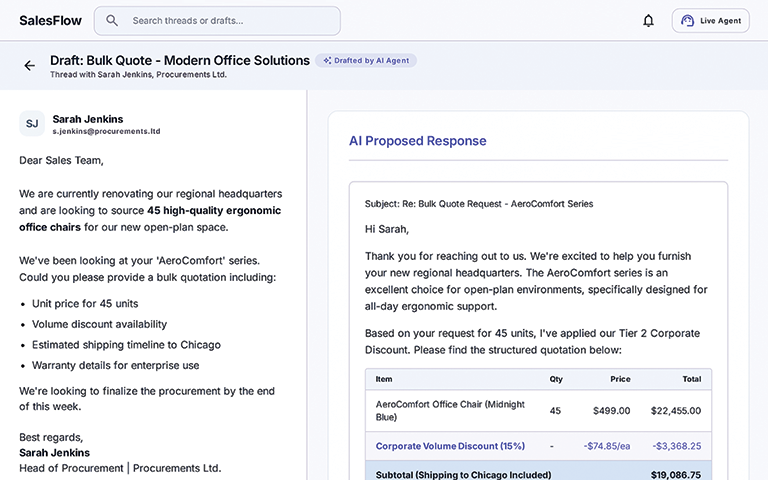Click the Price column header
The height and width of the screenshot is (480, 768).
[x=620, y=379]
